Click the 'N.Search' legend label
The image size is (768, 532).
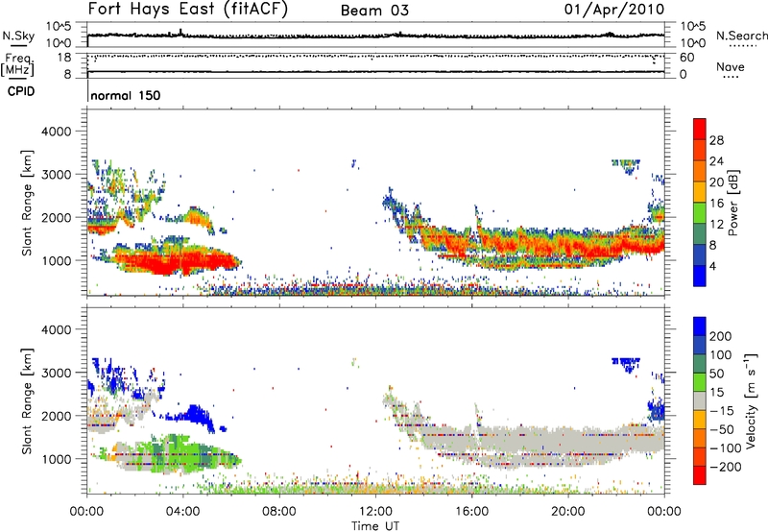pos(741,36)
